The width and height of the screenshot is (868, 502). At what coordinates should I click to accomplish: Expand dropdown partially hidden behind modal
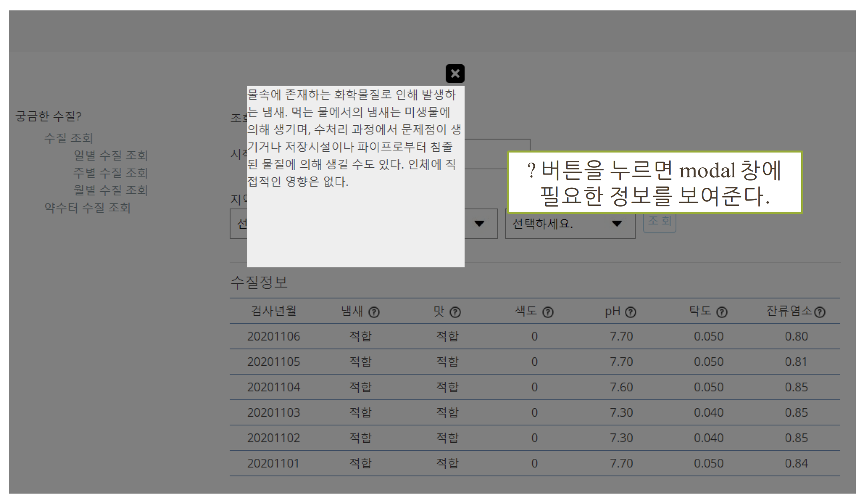(x=480, y=224)
